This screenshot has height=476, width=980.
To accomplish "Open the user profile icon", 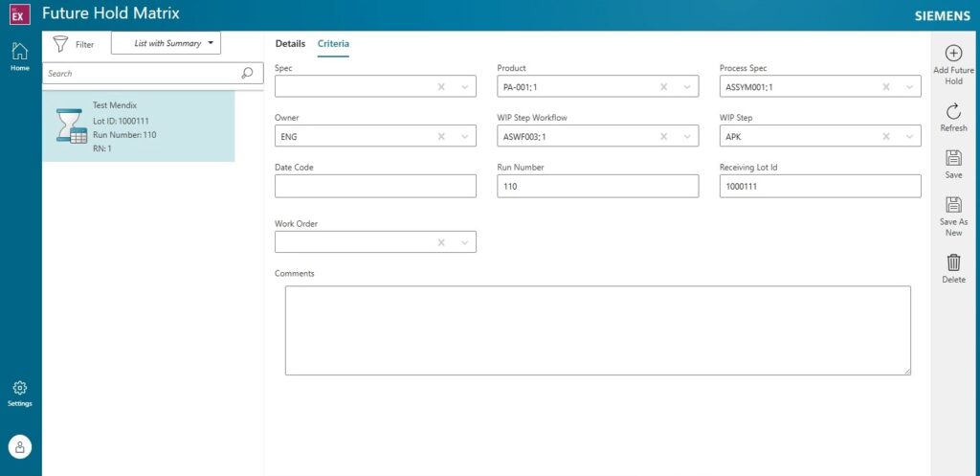I will (x=20, y=446).
